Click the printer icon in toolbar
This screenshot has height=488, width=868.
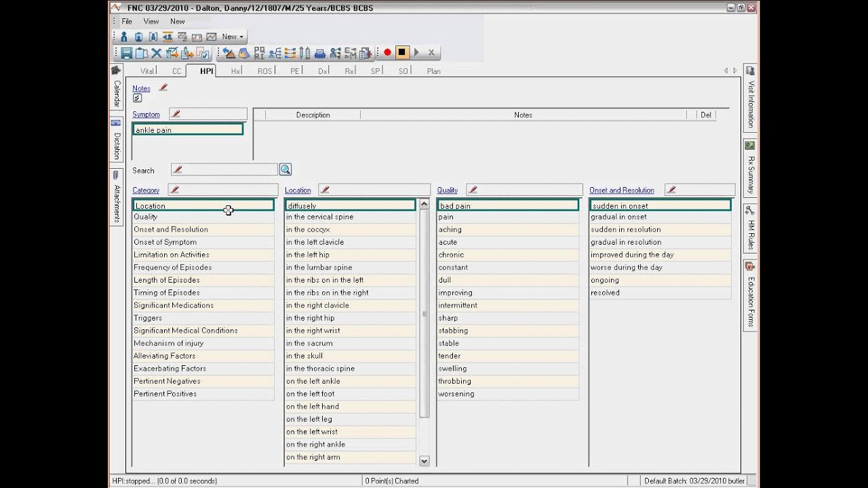319,53
